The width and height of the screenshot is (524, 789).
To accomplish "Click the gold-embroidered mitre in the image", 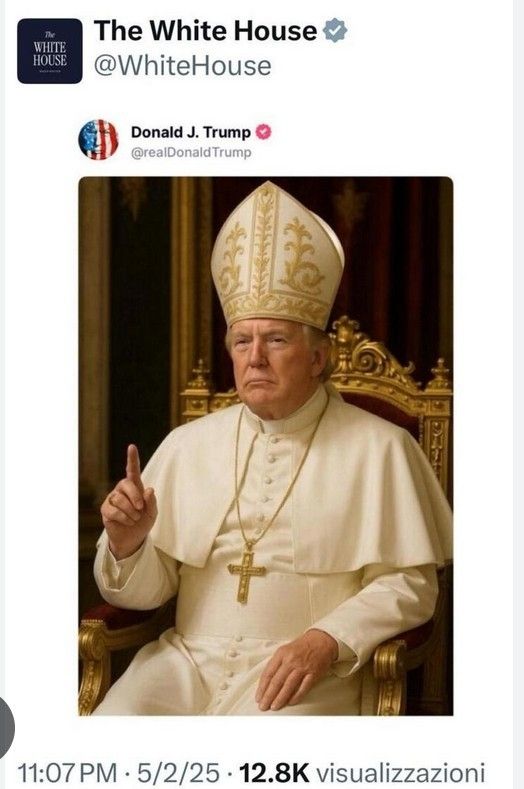I will click(x=277, y=256).
